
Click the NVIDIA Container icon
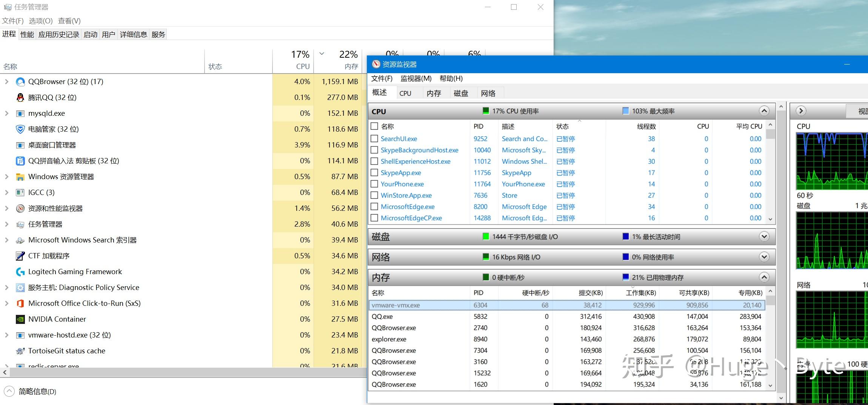pos(20,319)
